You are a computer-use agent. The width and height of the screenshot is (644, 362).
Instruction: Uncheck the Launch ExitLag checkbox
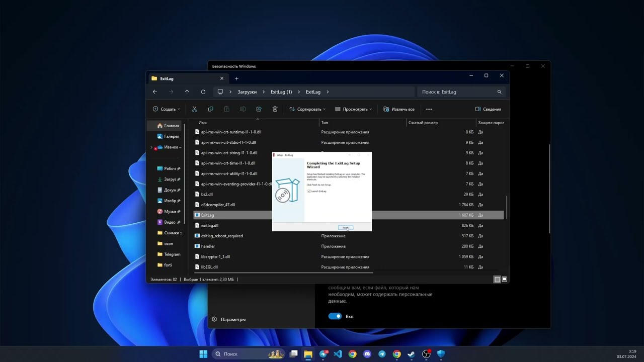coord(309,191)
